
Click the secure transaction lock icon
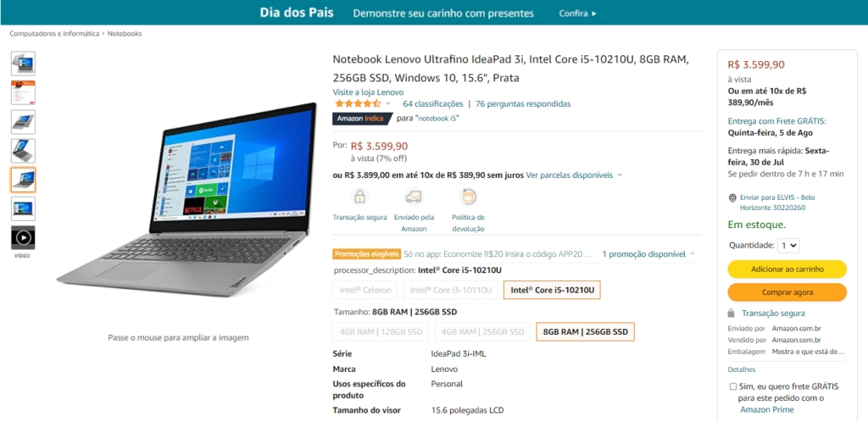359,197
